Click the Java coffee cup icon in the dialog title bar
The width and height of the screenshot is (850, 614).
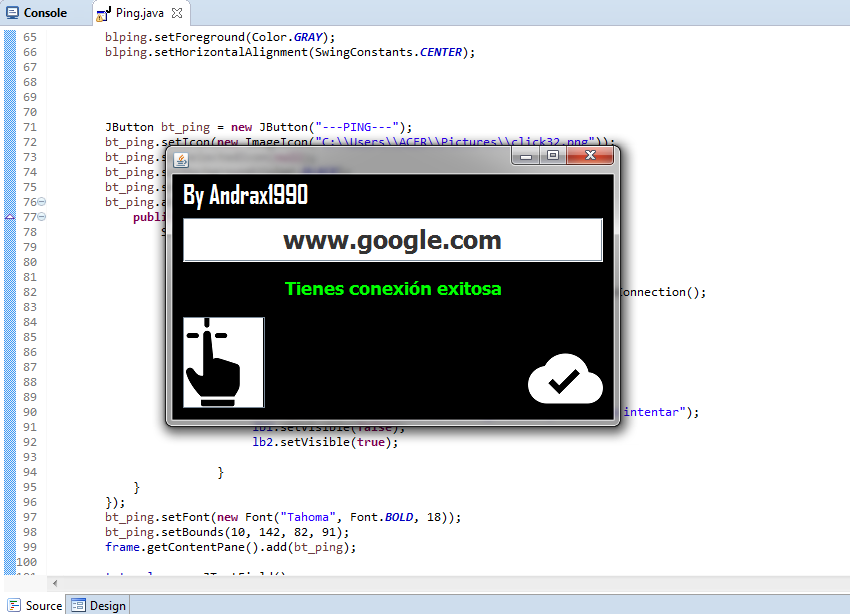181,160
